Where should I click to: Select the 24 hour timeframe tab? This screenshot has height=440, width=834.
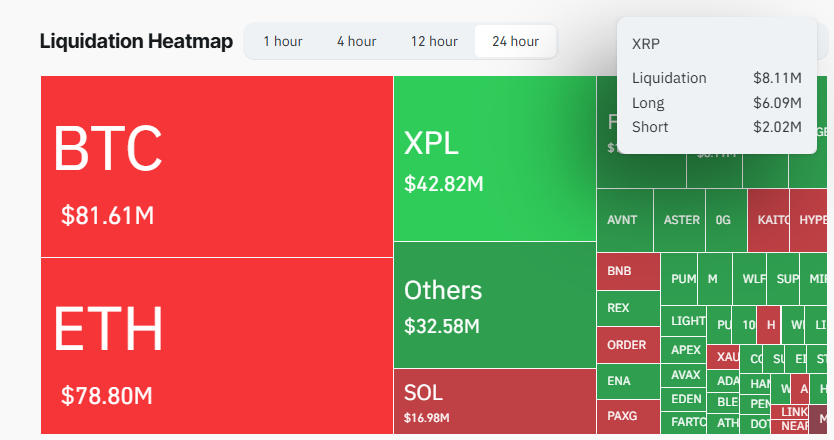click(515, 41)
